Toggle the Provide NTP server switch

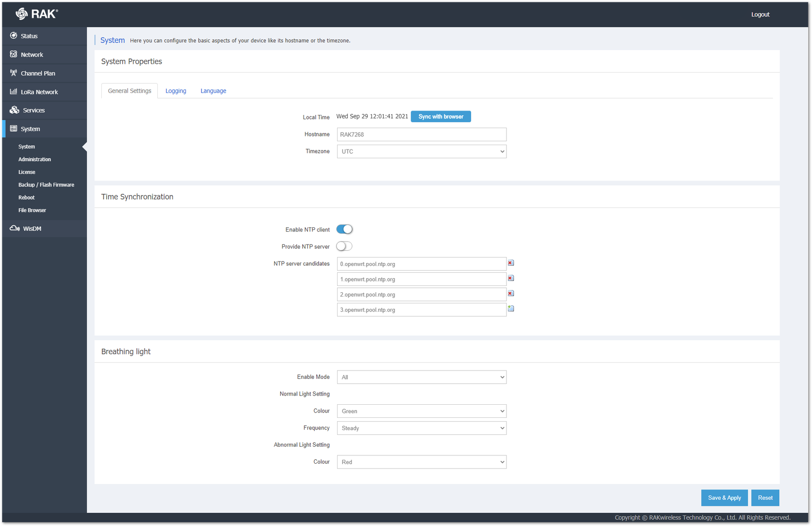pos(344,246)
